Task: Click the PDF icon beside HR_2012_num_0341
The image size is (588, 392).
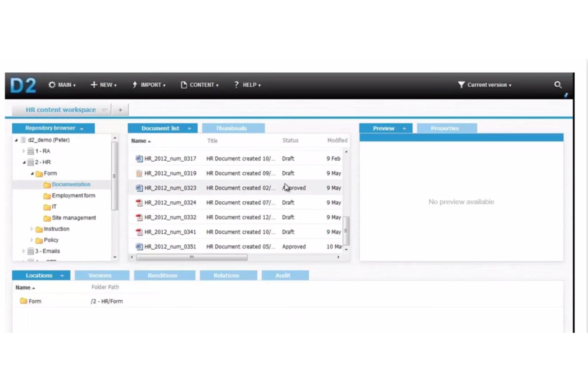Action: pyautogui.click(x=139, y=232)
